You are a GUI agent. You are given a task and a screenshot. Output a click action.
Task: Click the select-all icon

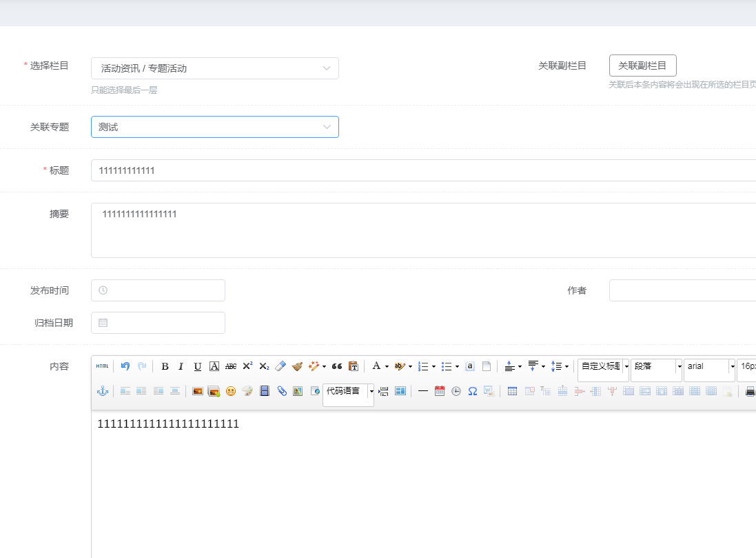click(x=470, y=366)
